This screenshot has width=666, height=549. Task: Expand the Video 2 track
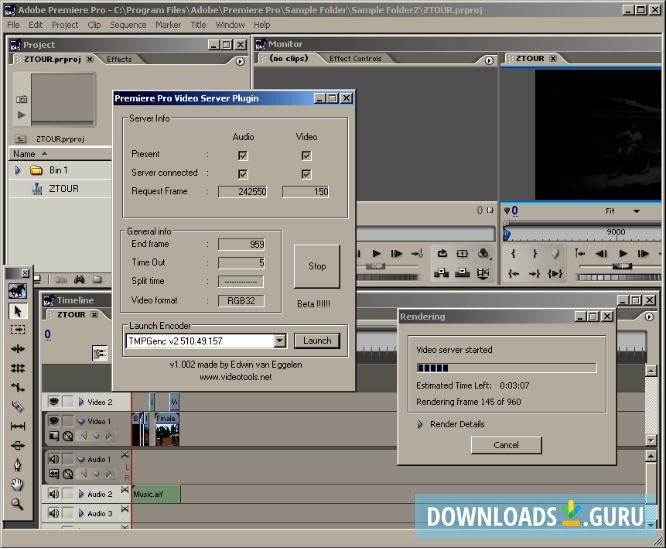coord(81,402)
